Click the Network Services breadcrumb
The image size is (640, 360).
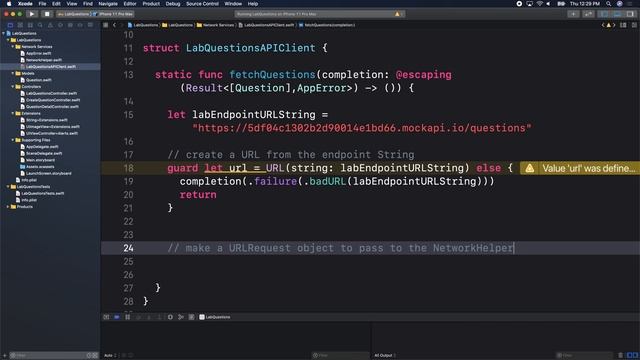pos(215,25)
